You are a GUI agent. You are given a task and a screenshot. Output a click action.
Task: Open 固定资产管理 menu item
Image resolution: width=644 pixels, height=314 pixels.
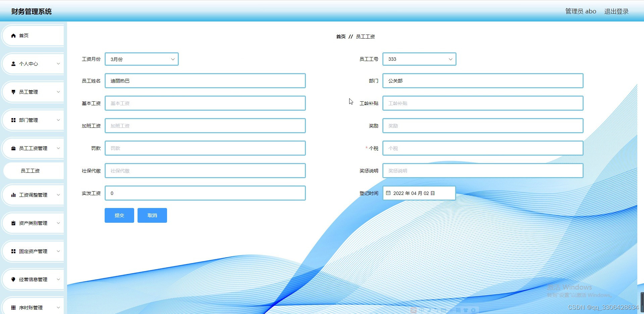click(34, 251)
